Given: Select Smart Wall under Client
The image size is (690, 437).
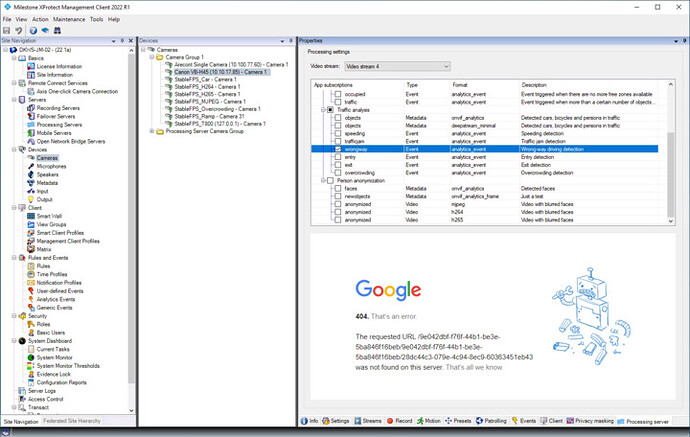Looking at the screenshot, I should pos(50,216).
